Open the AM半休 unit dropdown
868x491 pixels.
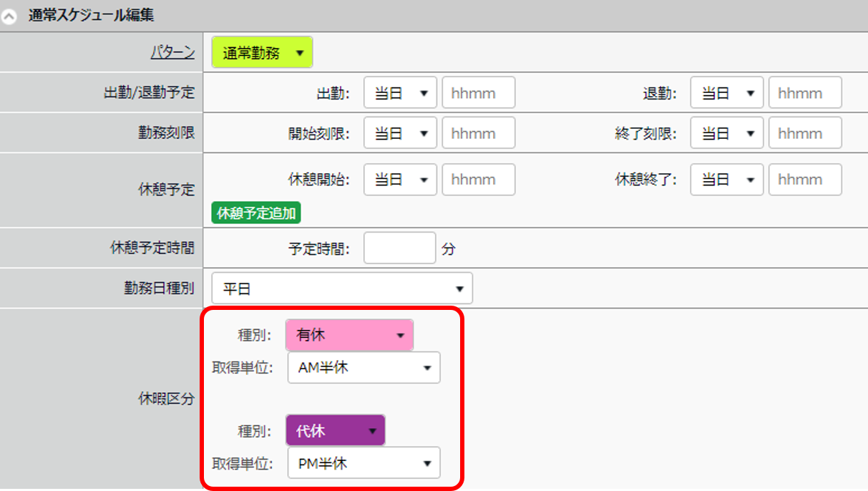364,368
